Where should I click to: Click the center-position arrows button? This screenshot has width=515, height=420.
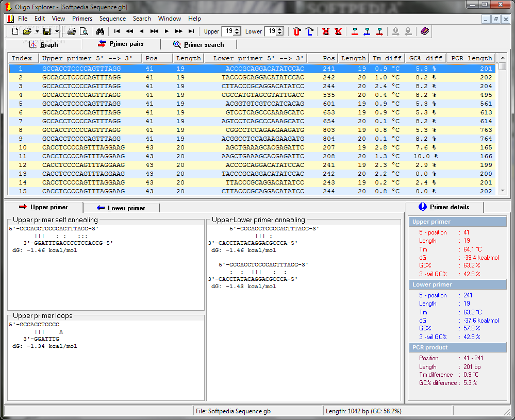tap(154, 31)
